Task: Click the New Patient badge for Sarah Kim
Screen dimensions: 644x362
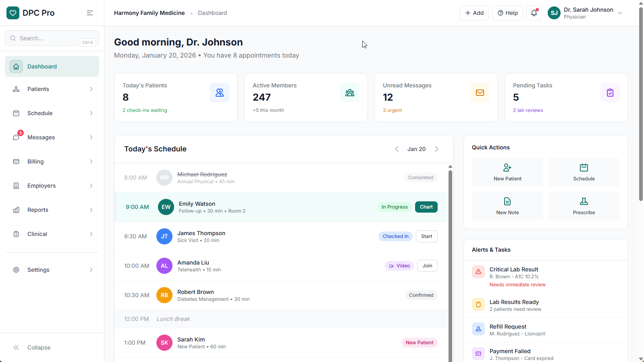Action: (x=420, y=343)
